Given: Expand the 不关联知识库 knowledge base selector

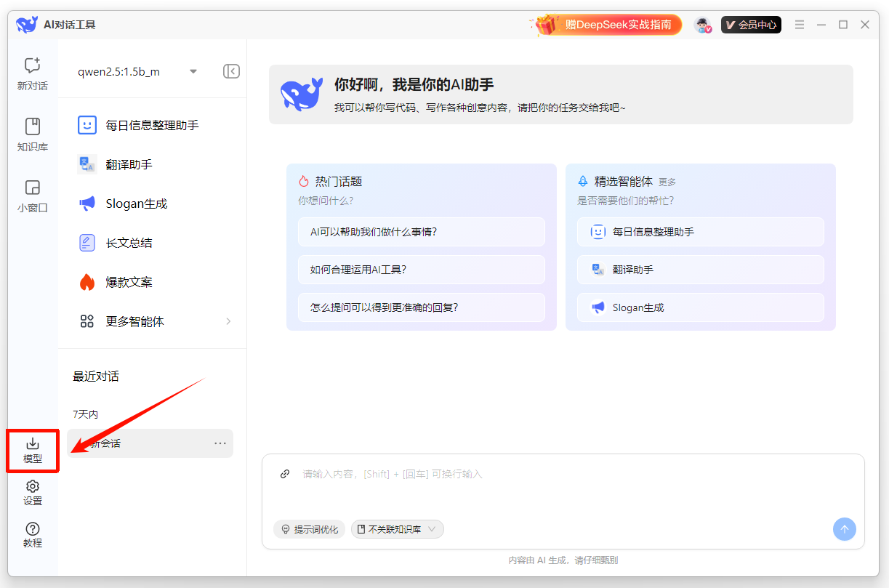Looking at the screenshot, I should click(x=397, y=529).
